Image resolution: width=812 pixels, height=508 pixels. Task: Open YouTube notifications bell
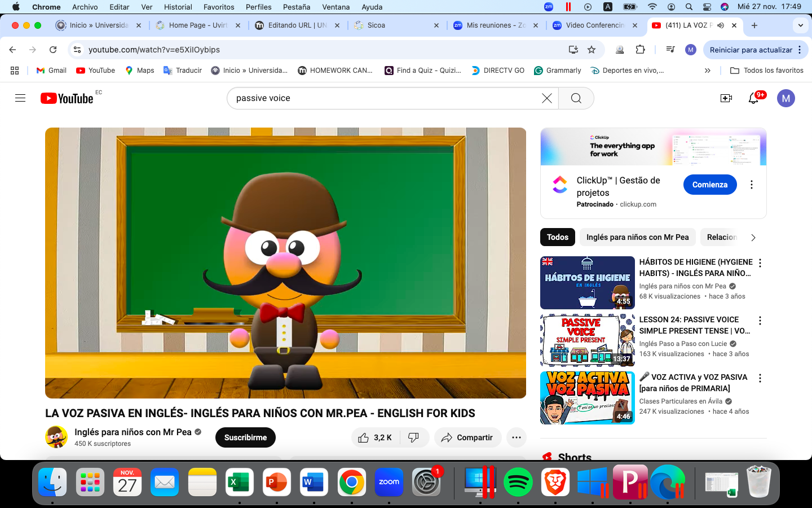point(754,98)
